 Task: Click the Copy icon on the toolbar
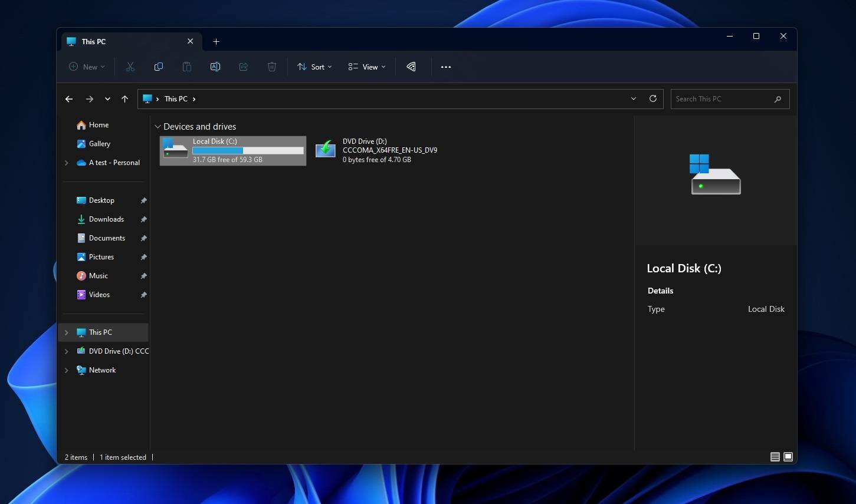click(x=158, y=67)
